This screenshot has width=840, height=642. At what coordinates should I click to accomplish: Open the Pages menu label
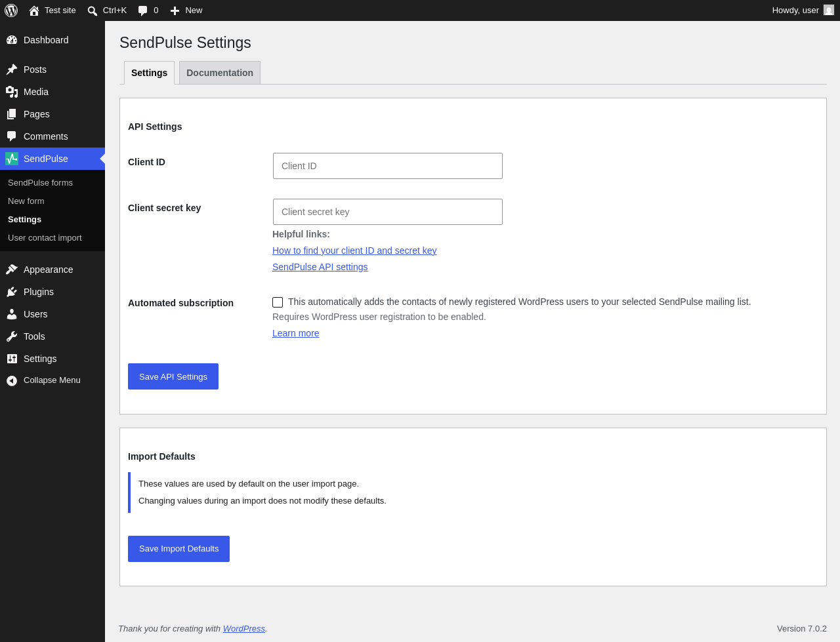(37, 114)
